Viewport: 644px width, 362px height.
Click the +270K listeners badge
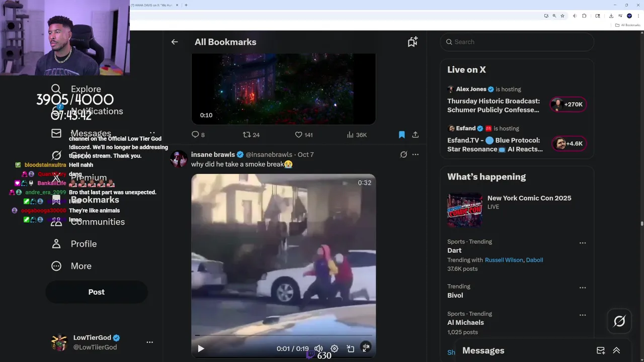[568, 105]
